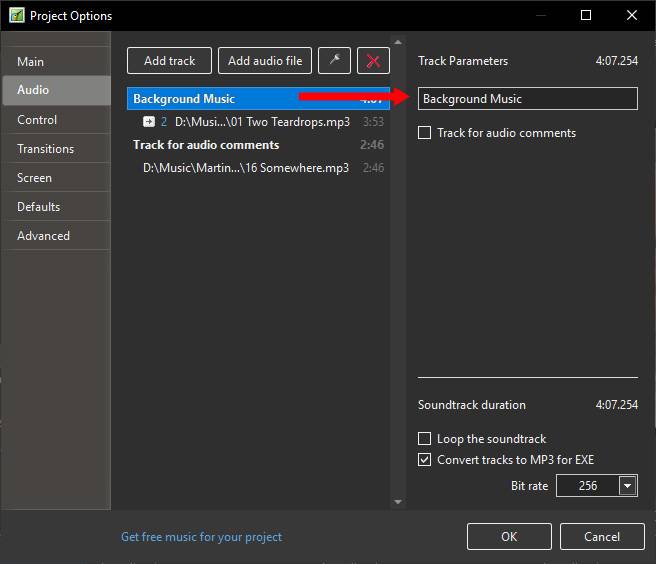Click the Bit rate value 256
The image size is (656, 564).
588,486
